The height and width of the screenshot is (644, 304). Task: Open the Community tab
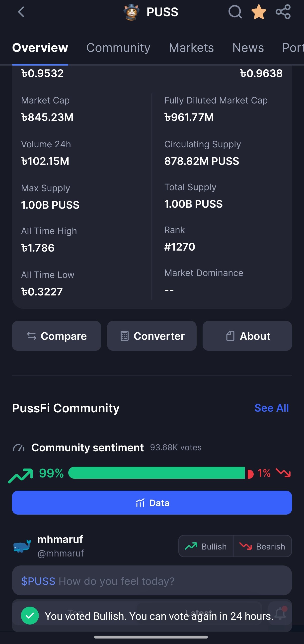point(118,48)
